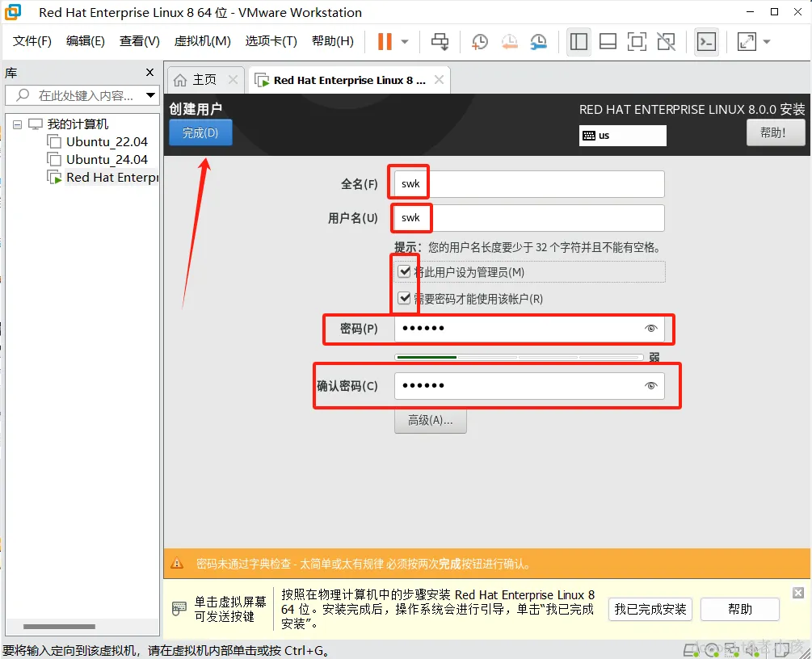812x659 pixels.
Task: Open the stretch display dropdown arrow
Action: click(767, 41)
